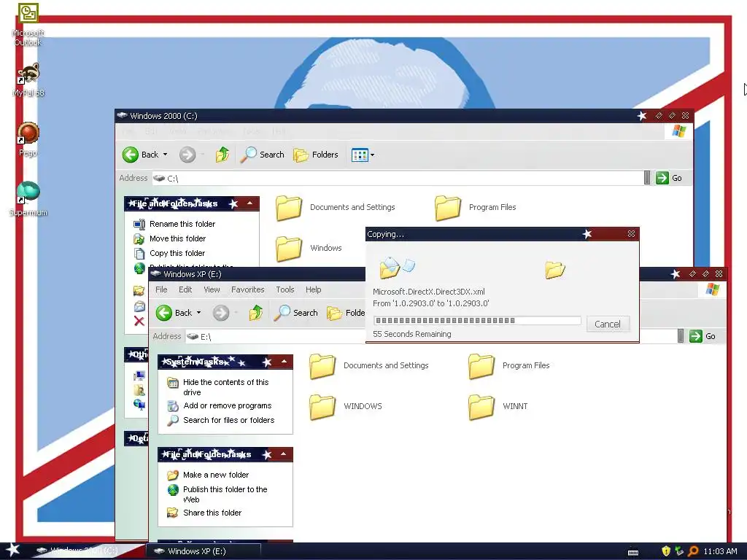The image size is (747, 560).
Task: Click Move this folder link
Action: click(x=178, y=238)
